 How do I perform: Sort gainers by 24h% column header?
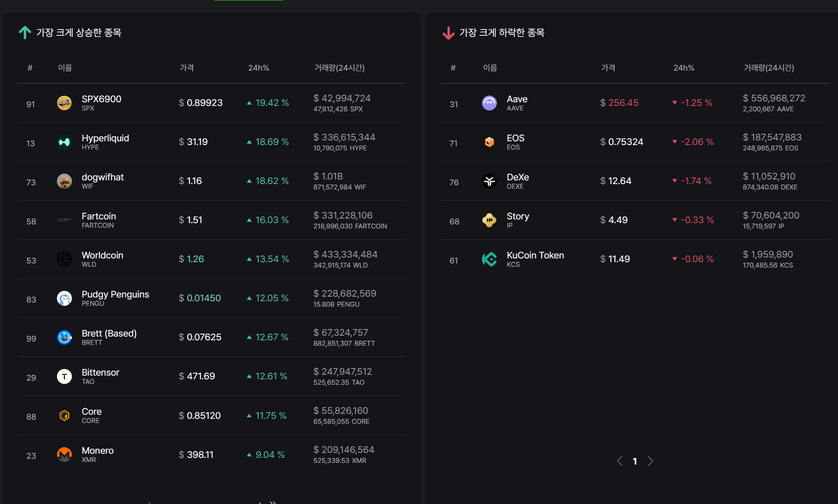tap(258, 68)
